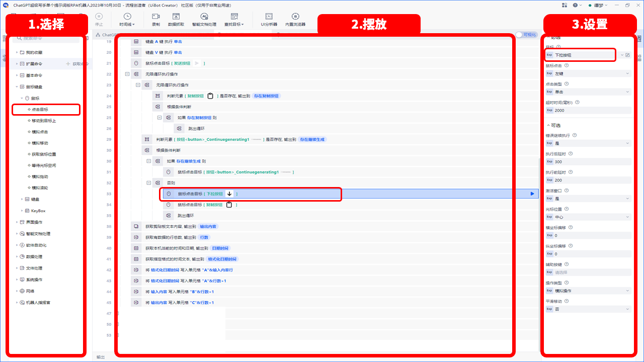The width and height of the screenshot is (644, 362).
Task: Expand the 网络 tree node
Action: coord(16,291)
